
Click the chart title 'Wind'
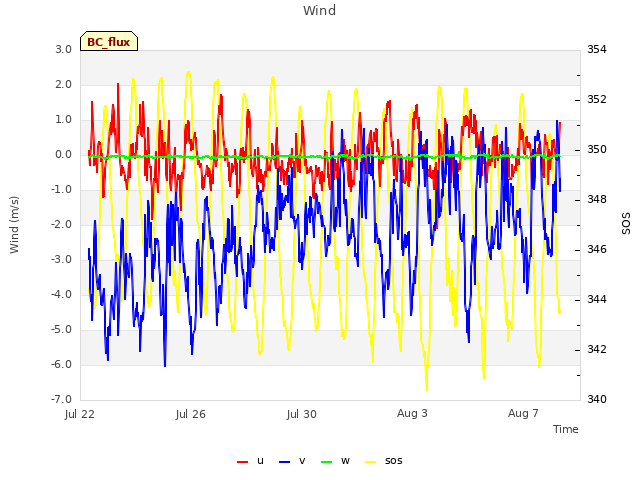point(320,10)
